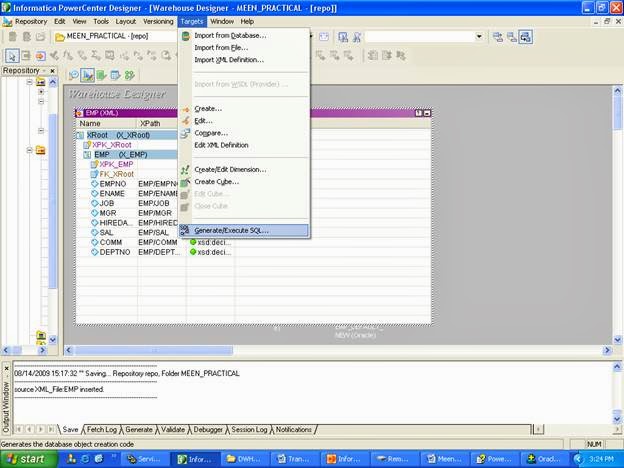Choose Generate/Execute SQL from Targets menu

(x=244, y=230)
